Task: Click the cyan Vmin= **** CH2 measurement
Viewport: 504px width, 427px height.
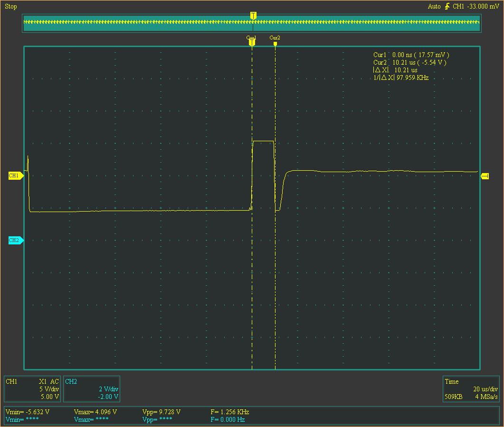Action: [x=22, y=419]
